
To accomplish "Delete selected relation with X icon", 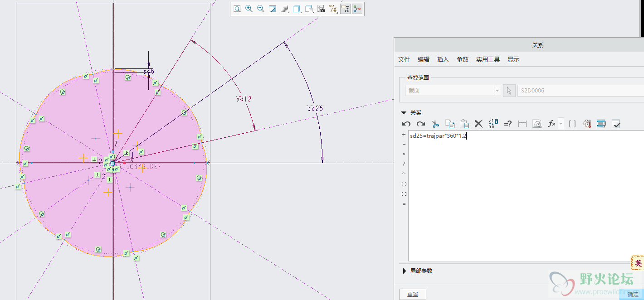I will [x=478, y=124].
